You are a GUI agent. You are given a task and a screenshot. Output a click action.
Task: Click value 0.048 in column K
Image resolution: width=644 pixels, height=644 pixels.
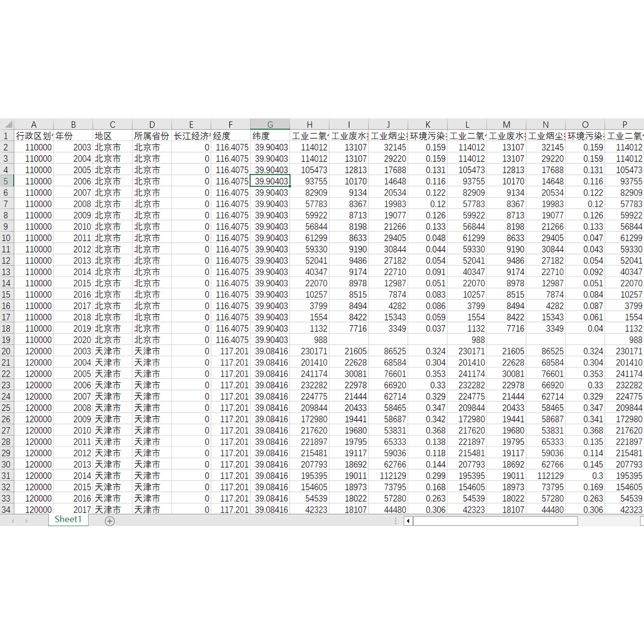(428, 238)
